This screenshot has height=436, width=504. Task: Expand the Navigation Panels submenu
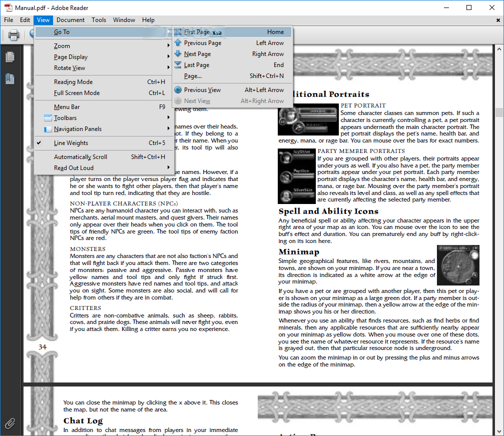point(104,128)
